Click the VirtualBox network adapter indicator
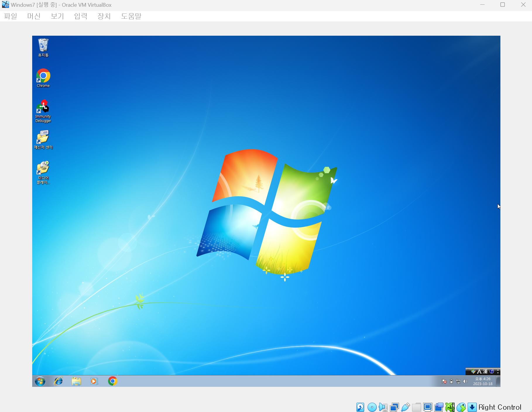 point(394,407)
